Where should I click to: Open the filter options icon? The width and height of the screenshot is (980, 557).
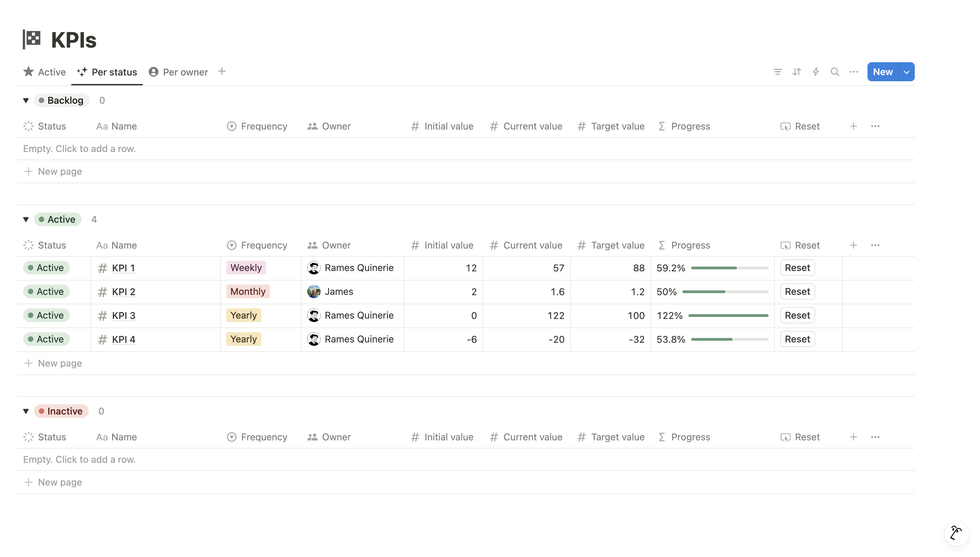[778, 71]
